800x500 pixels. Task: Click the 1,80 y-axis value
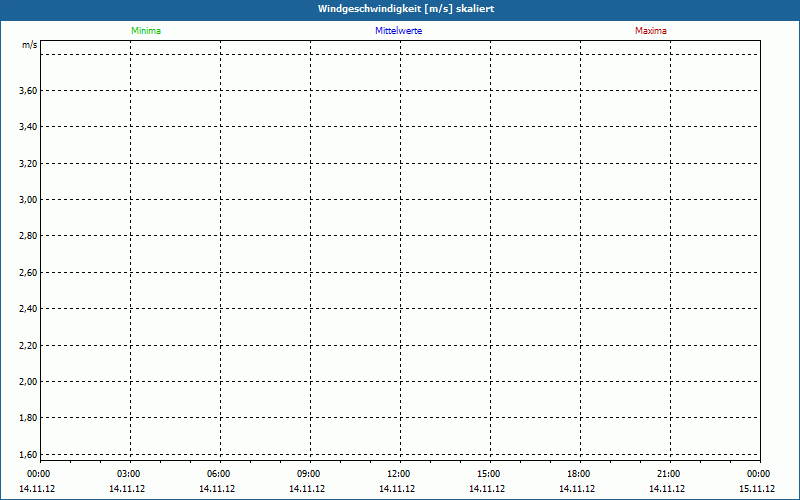[28, 418]
